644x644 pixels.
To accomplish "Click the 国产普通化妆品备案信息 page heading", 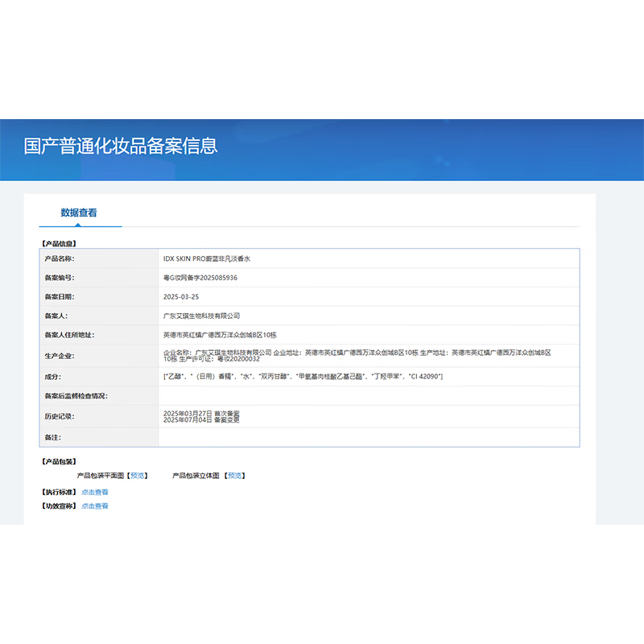I will point(121,146).
